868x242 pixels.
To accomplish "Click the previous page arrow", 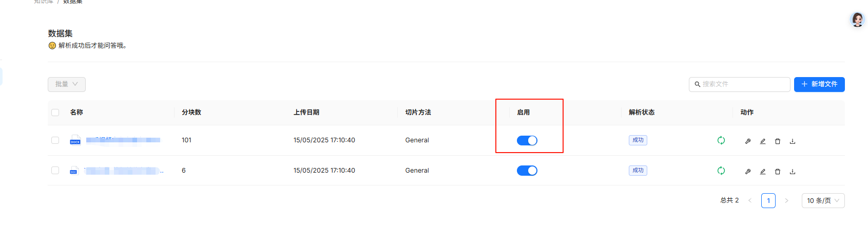I will (x=750, y=200).
